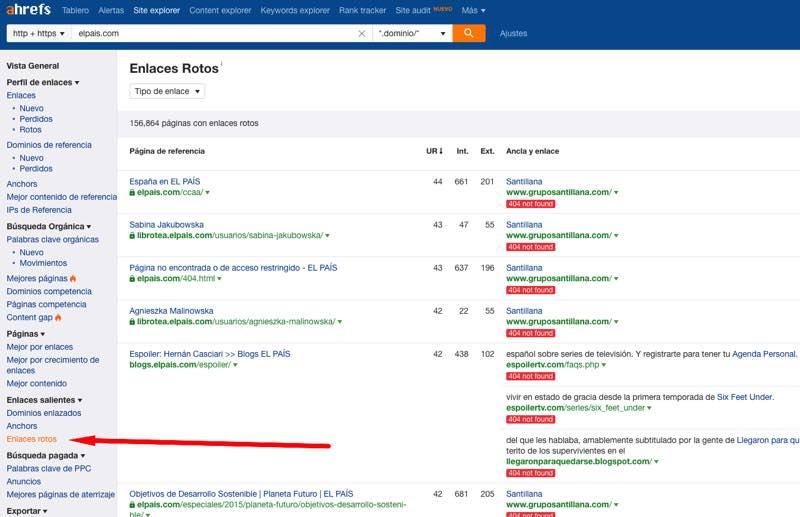Viewport: 800px width, 517px height.
Task: Open Dominios de referencia
Action: pyautogui.click(x=49, y=145)
